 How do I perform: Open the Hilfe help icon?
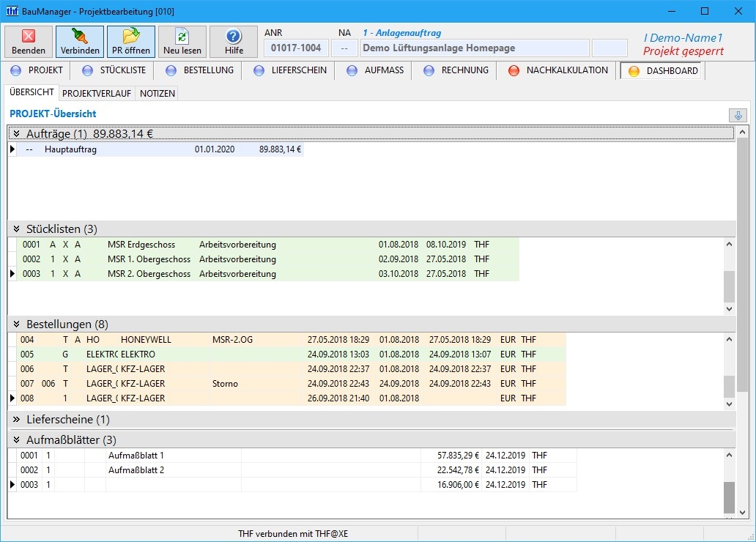234,37
